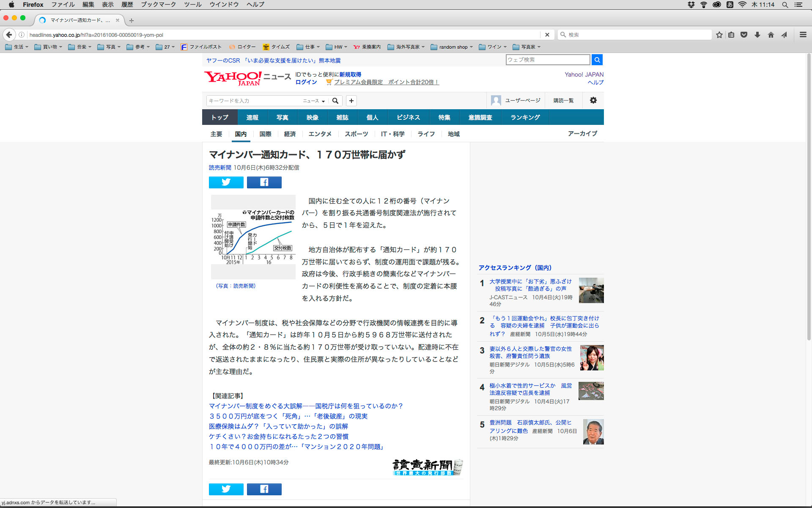Screen dimensions: 812x508
Task: Select the 経済 category tab
Action: tap(290, 134)
